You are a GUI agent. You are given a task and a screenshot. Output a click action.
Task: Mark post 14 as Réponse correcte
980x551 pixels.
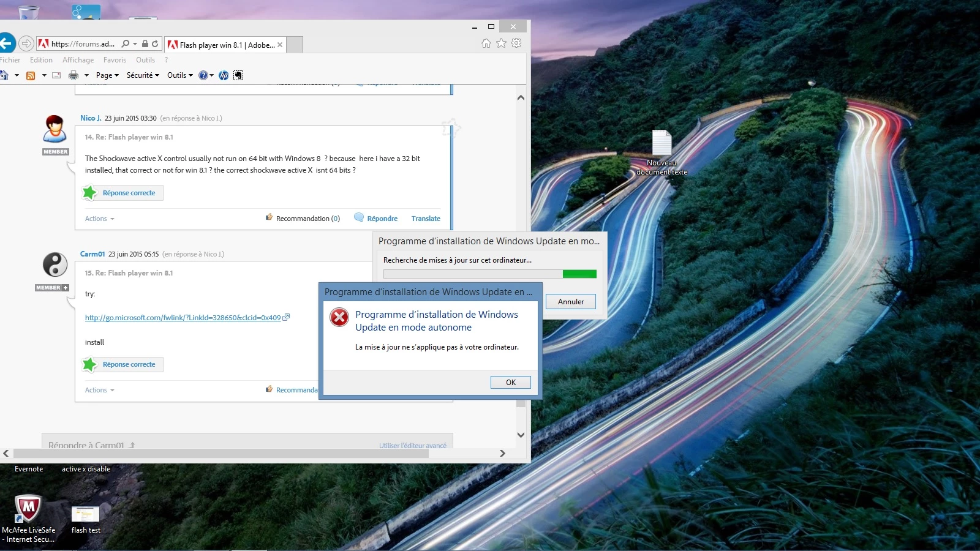[123, 193]
